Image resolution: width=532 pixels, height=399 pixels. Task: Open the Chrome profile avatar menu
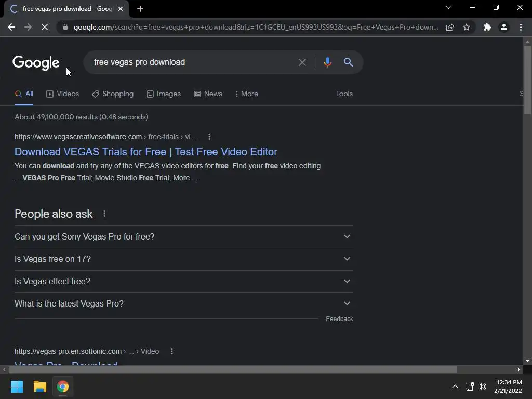click(504, 27)
